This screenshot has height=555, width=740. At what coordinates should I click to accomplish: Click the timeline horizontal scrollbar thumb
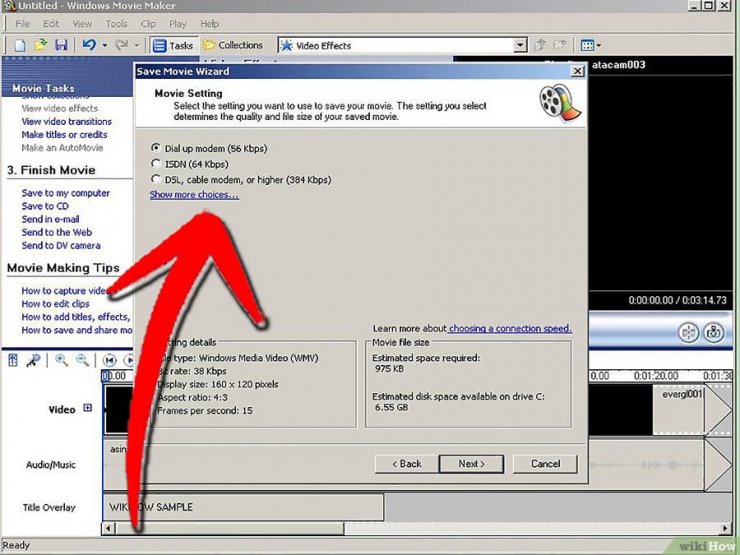(229, 528)
